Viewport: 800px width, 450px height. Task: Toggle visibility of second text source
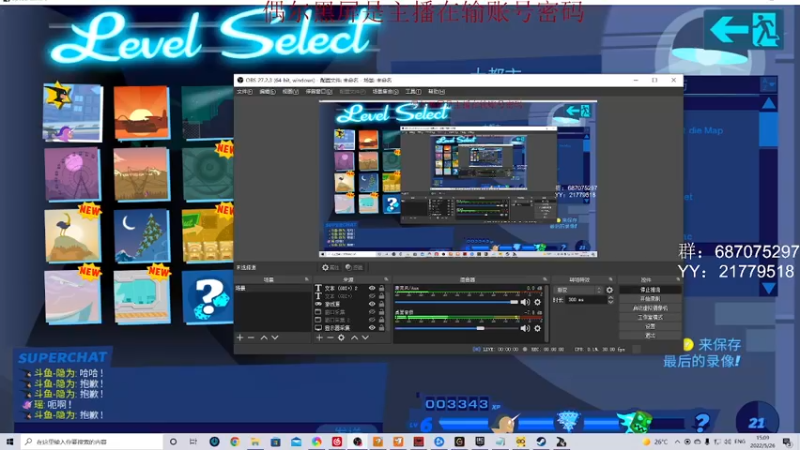pyautogui.click(x=372, y=296)
